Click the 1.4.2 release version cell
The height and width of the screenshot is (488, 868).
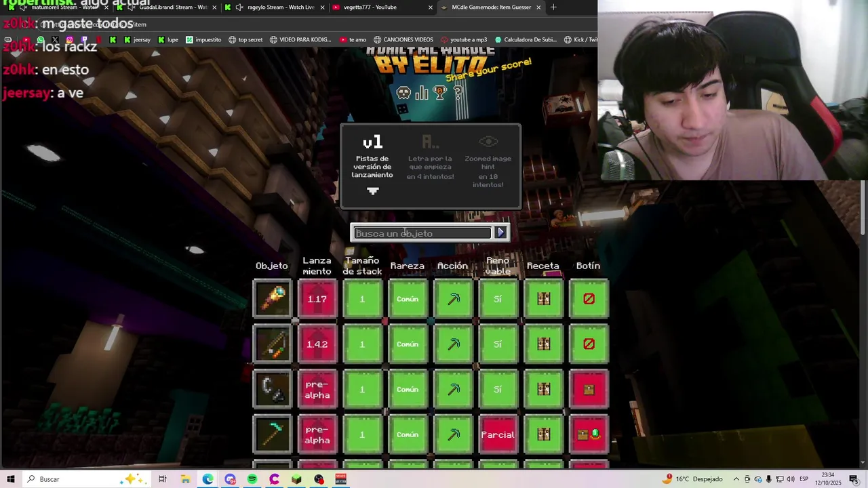[317, 344]
